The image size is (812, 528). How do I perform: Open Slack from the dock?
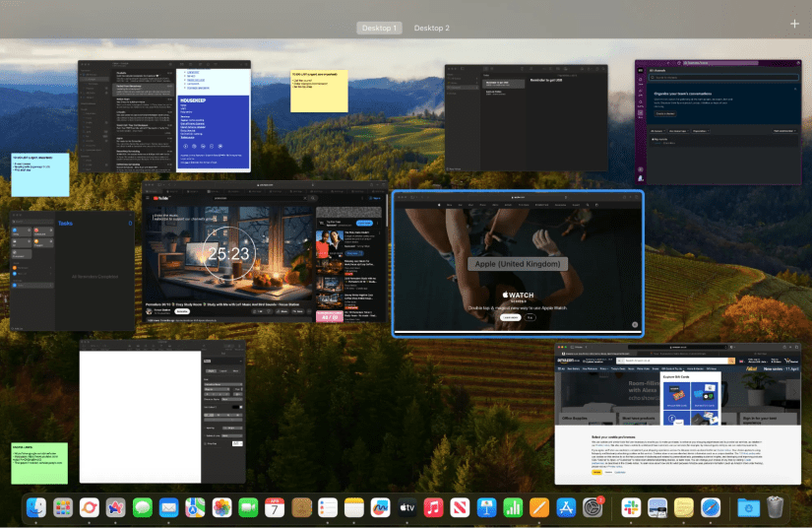tap(631, 507)
